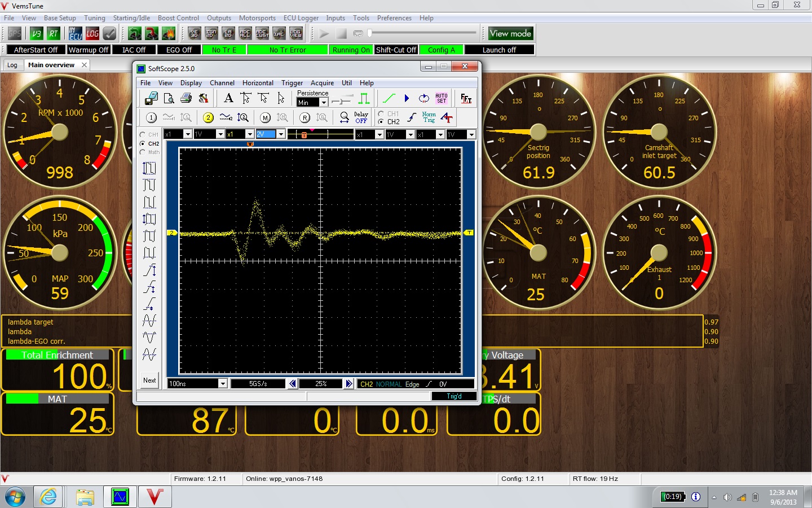Viewport: 812px width, 508px height.
Task: Click the View mode button
Action: point(510,33)
